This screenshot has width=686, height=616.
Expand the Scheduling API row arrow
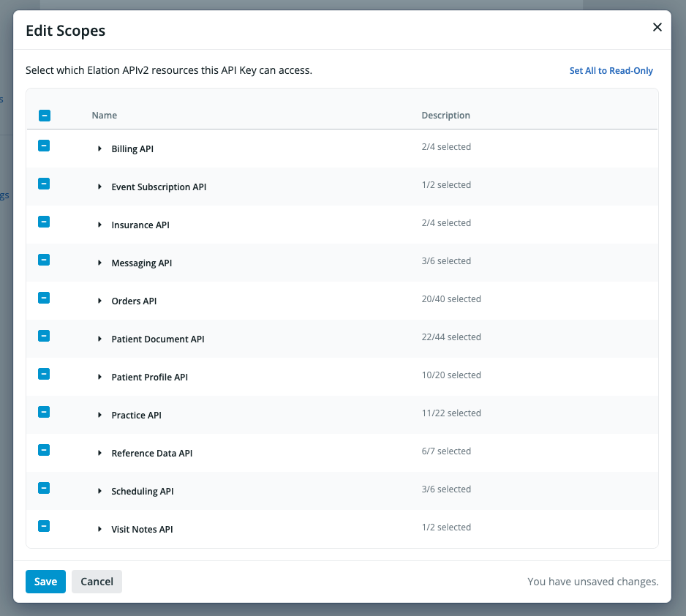(99, 492)
